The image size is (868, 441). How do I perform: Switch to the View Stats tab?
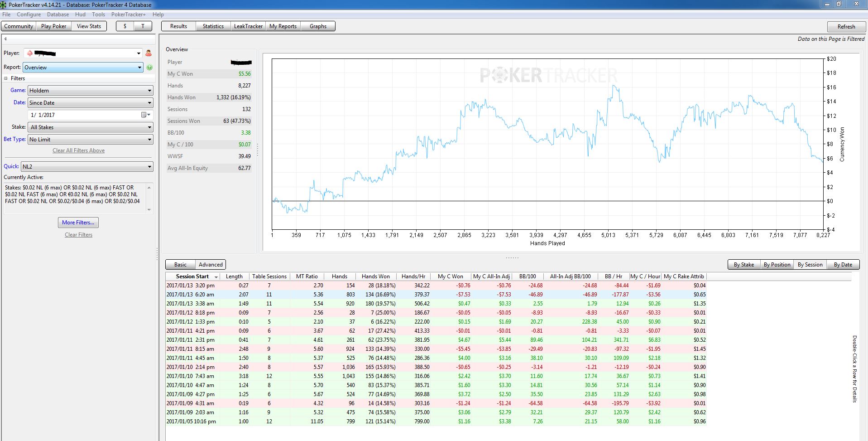click(x=89, y=26)
